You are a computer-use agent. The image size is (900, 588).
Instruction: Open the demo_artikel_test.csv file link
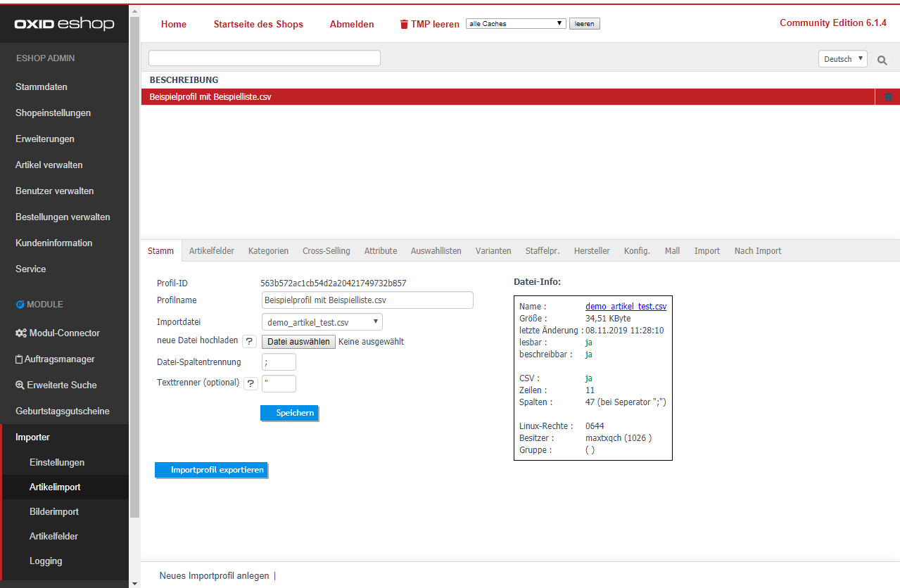[626, 307]
